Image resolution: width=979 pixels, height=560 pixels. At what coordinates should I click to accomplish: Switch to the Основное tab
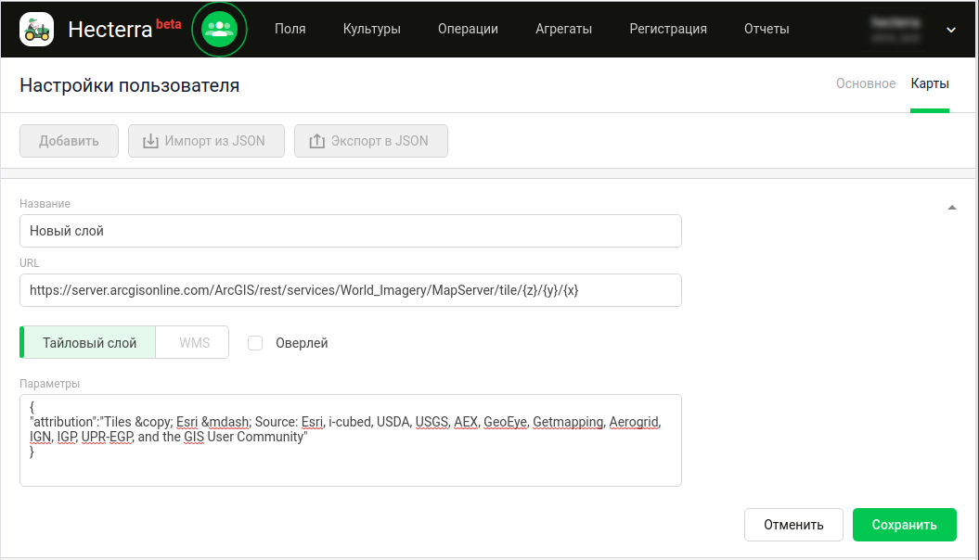pos(865,83)
